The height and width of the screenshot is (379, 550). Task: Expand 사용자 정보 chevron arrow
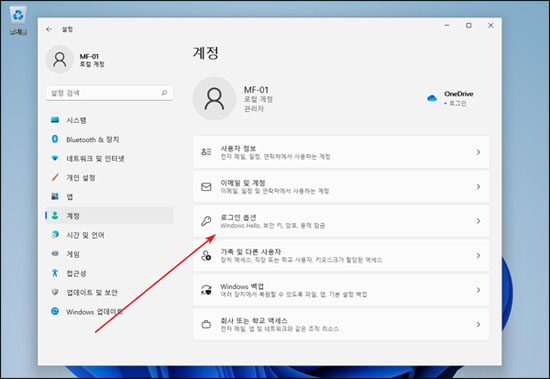coord(478,152)
